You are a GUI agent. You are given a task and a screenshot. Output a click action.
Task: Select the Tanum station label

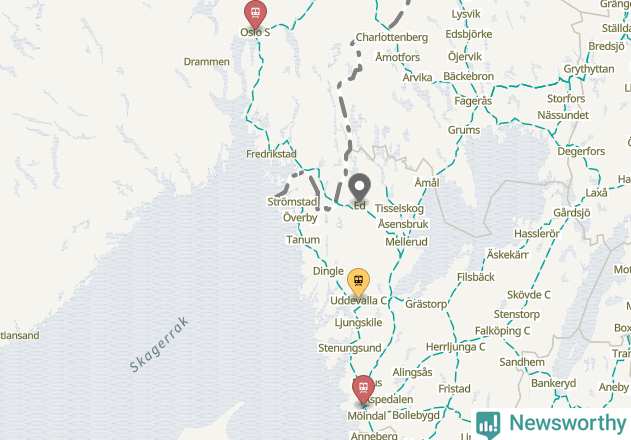pos(303,240)
